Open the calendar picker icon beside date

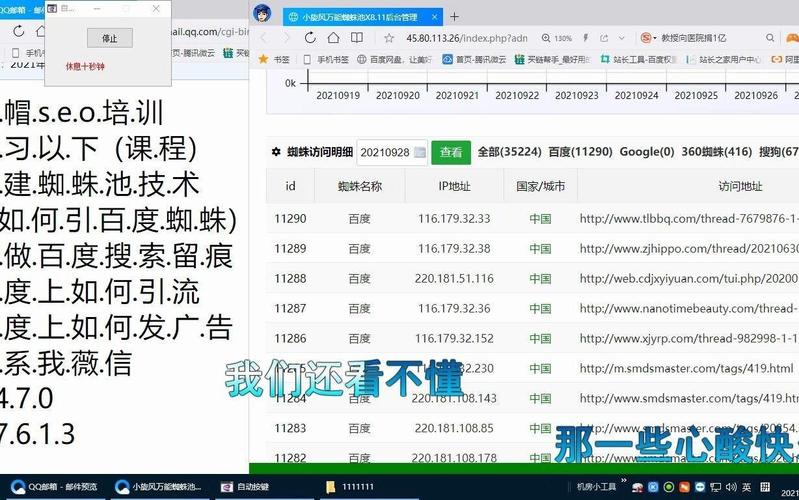420,152
